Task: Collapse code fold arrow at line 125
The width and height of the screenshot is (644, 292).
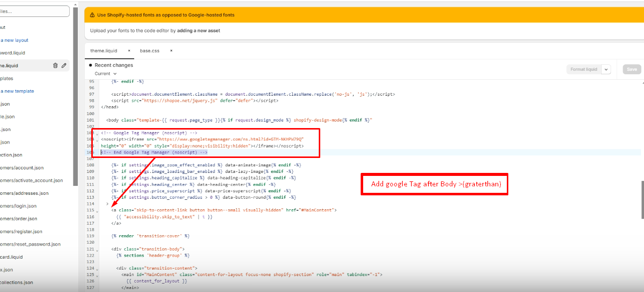Action: [97, 276]
